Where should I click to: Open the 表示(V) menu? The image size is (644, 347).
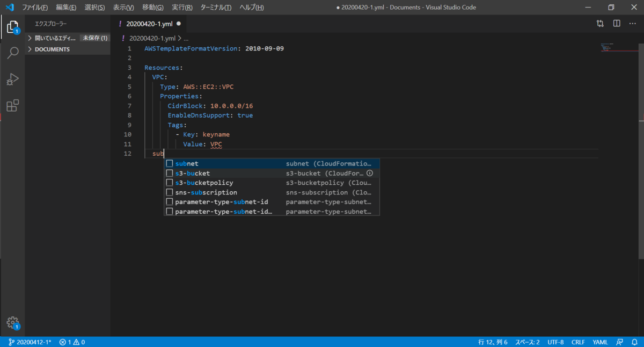(x=123, y=8)
